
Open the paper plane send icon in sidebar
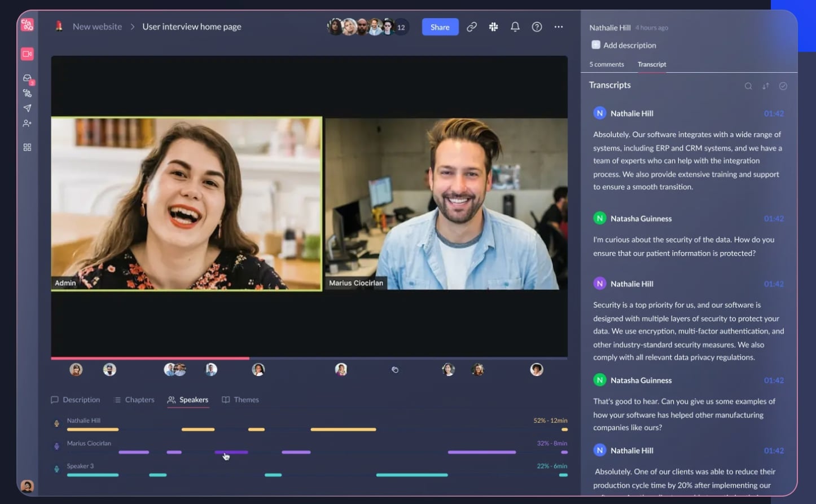(x=27, y=108)
